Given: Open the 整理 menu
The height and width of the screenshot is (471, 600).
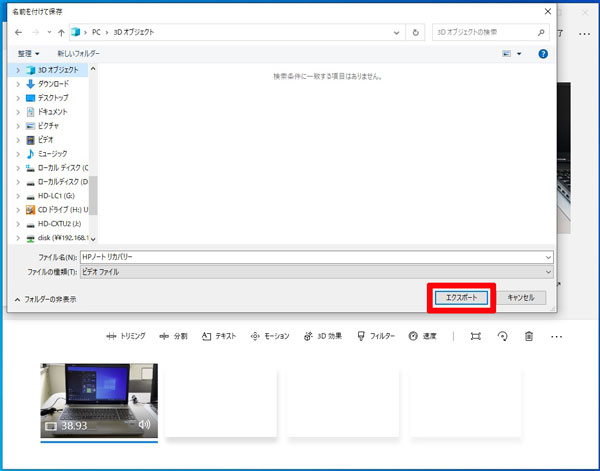Looking at the screenshot, I should [x=28, y=54].
